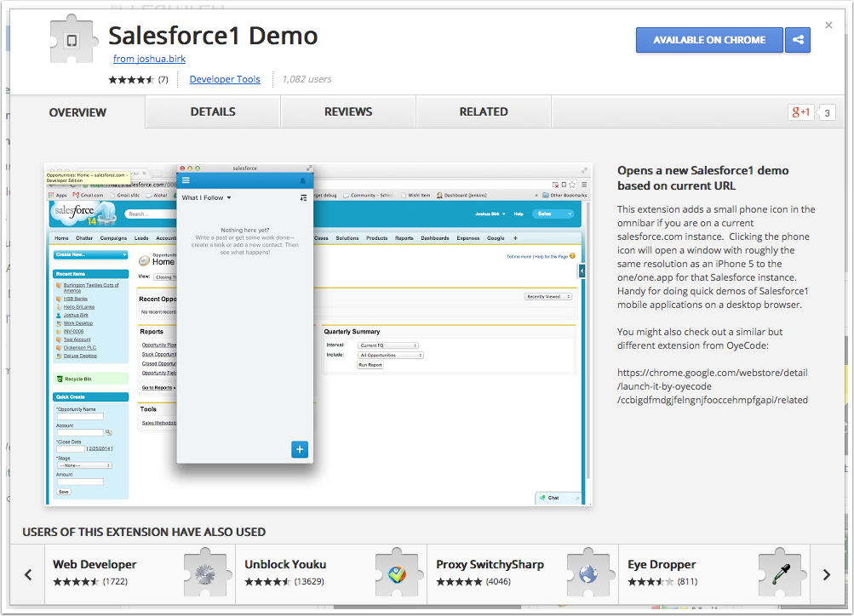This screenshot has width=854, height=616.
Task: Show previous related extensions with left arrow
Action: tap(28, 574)
